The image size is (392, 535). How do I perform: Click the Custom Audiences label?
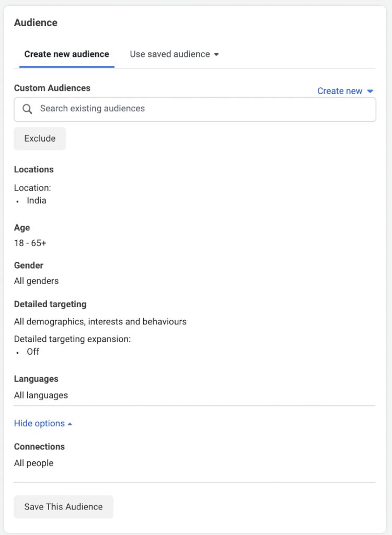coord(52,88)
